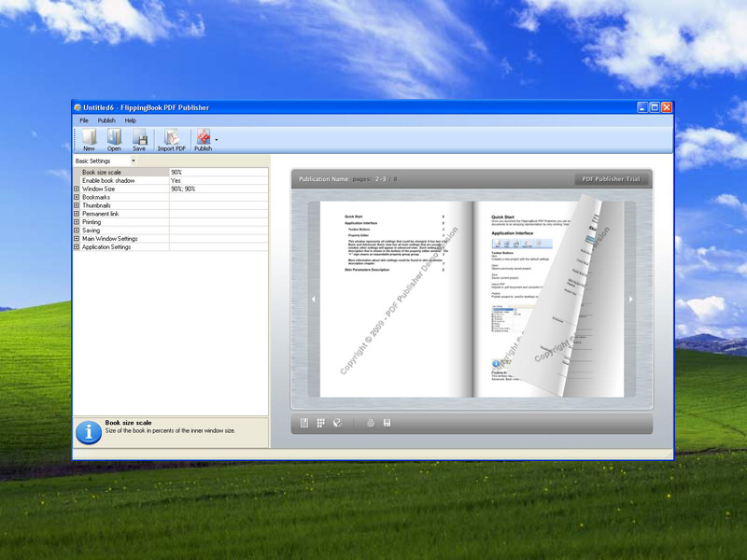
Task: Expand the Permanent link property group
Action: pos(77,214)
